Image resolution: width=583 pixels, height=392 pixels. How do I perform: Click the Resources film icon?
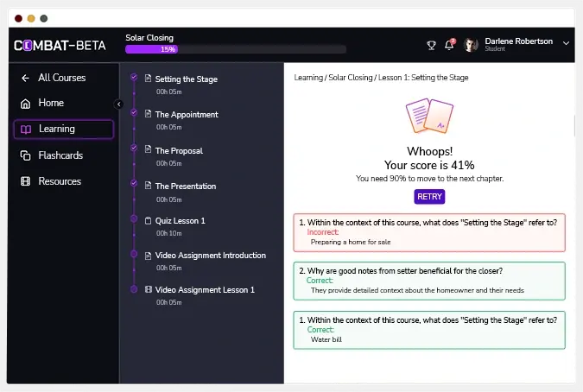coord(25,182)
